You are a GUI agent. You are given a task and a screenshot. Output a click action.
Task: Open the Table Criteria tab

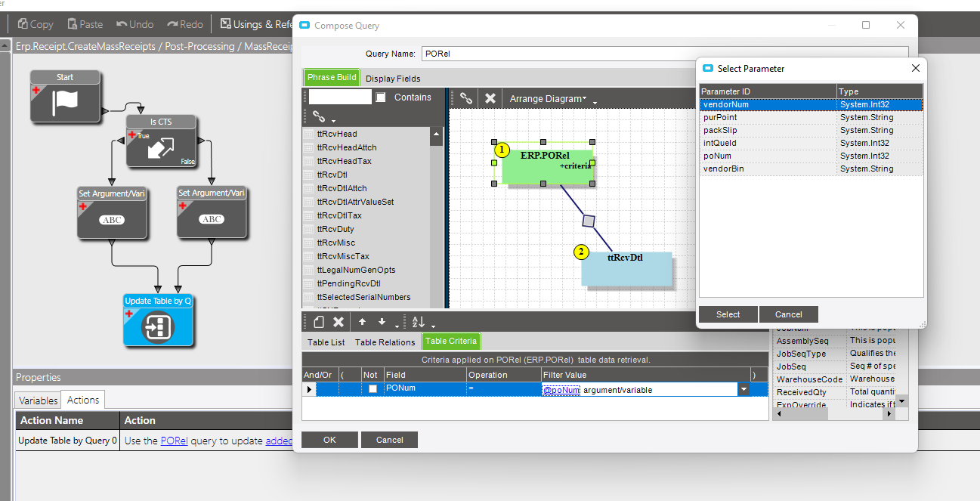pos(451,342)
